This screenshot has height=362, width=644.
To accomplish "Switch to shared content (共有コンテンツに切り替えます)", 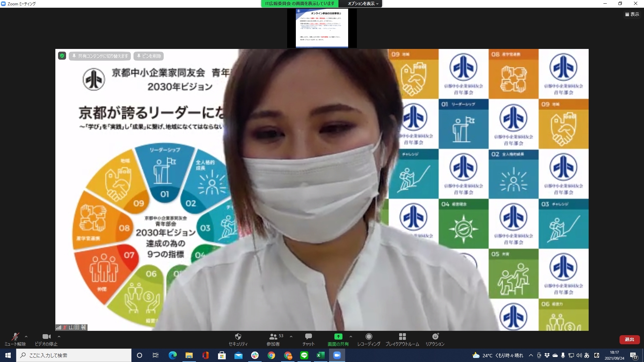I will point(100,56).
